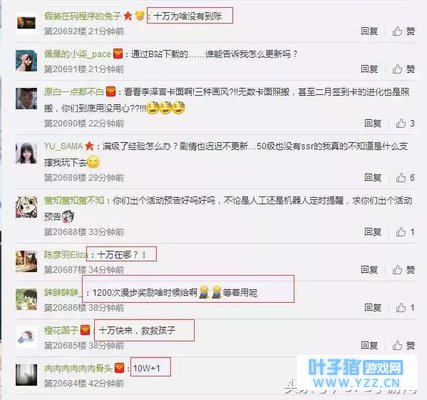This screenshot has width=427, height=400.
Task: Reply to floor 20686 comment
Action: click(x=373, y=307)
